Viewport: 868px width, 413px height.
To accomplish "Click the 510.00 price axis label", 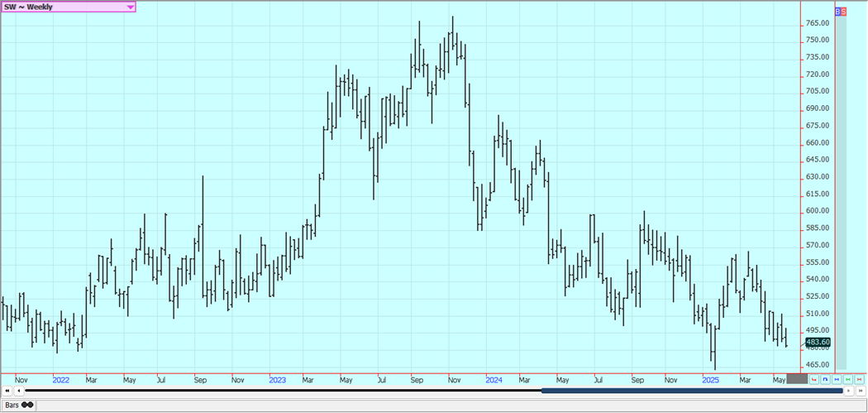I will (x=818, y=313).
